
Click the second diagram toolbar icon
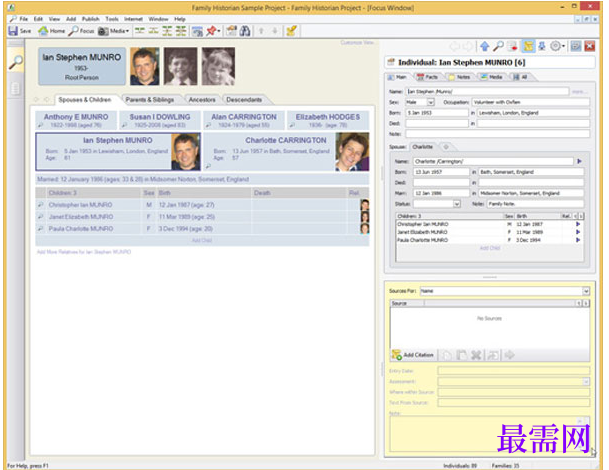point(153,31)
